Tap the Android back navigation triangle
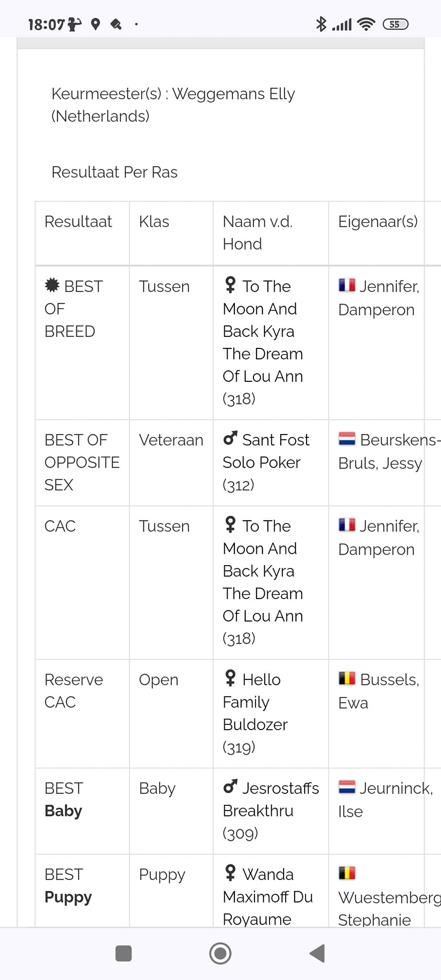 (x=317, y=953)
